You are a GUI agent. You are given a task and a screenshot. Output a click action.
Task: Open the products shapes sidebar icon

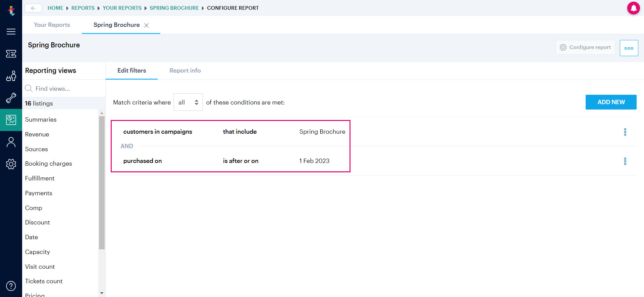(11, 76)
